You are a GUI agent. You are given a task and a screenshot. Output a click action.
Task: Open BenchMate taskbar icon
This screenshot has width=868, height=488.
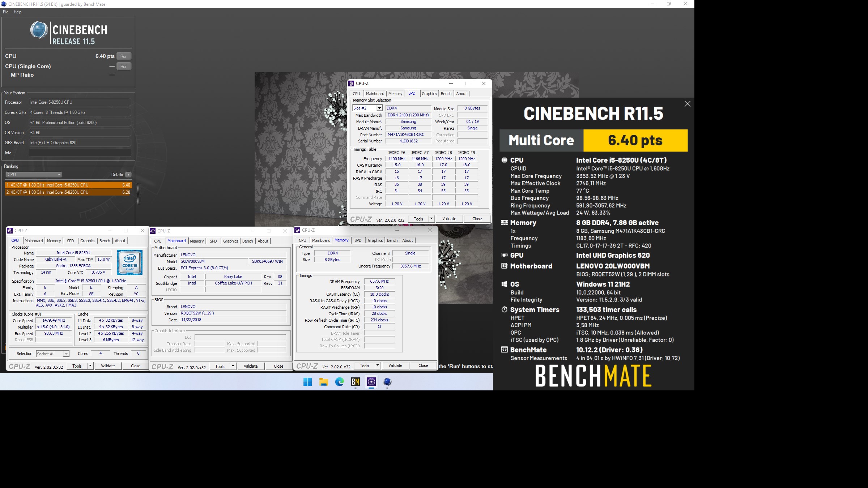356,382
